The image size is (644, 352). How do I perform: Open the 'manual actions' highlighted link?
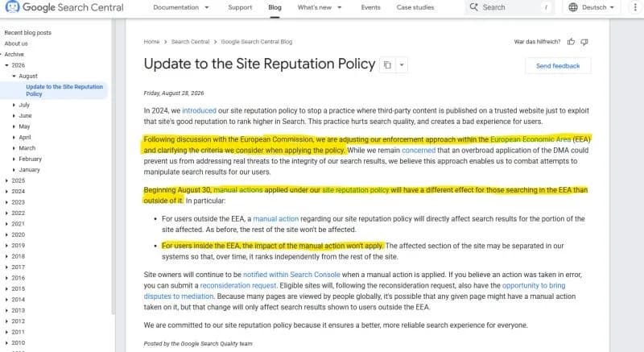point(237,190)
